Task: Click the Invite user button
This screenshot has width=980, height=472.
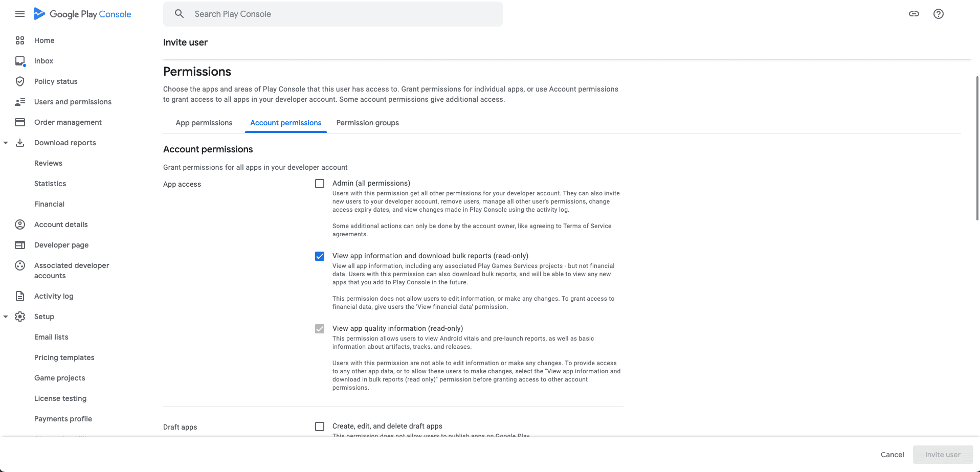Action: pyautogui.click(x=943, y=455)
